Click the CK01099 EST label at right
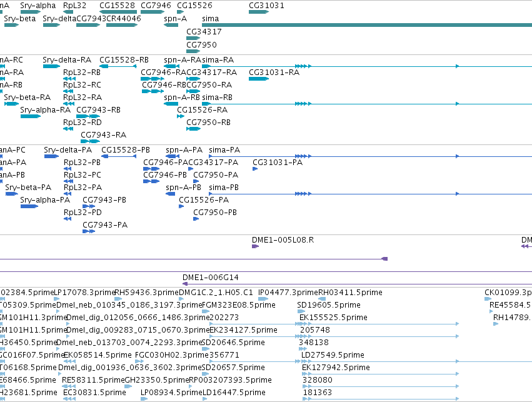 pos(508,293)
